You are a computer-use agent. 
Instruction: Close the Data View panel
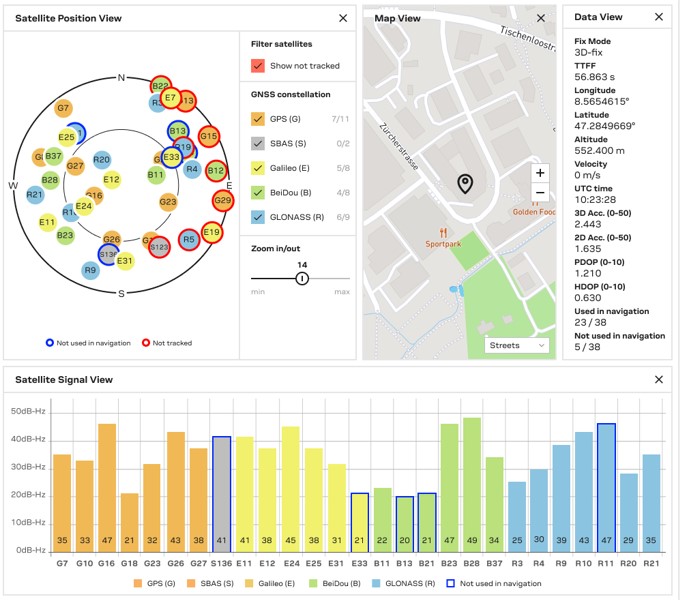[658, 17]
